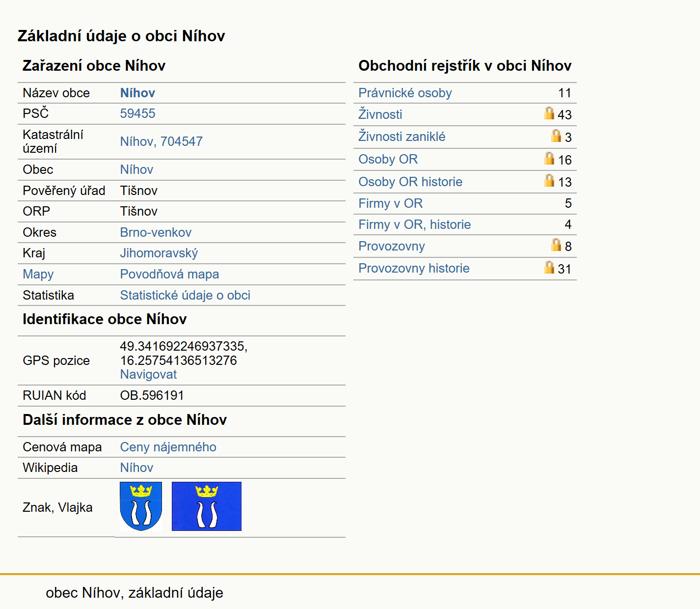The height and width of the screenshot is (609, 700).
Task: Click the count 43 for Živnosti
Action: (565, 114)
